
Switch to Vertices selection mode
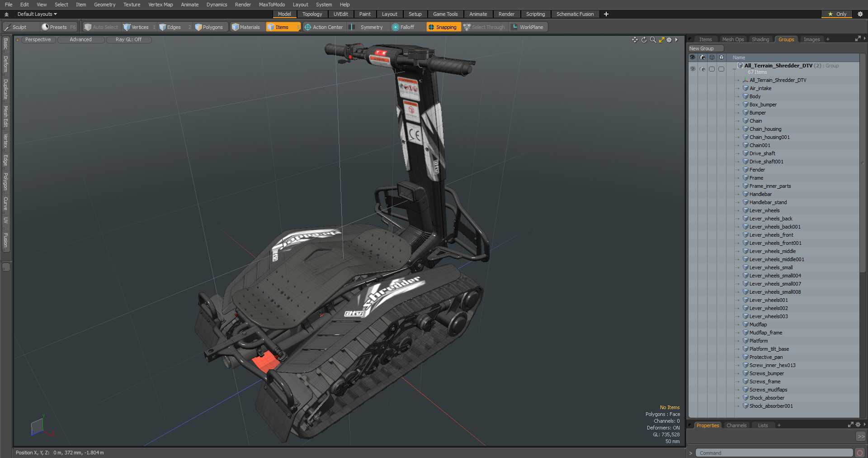[x=139, y=27]
